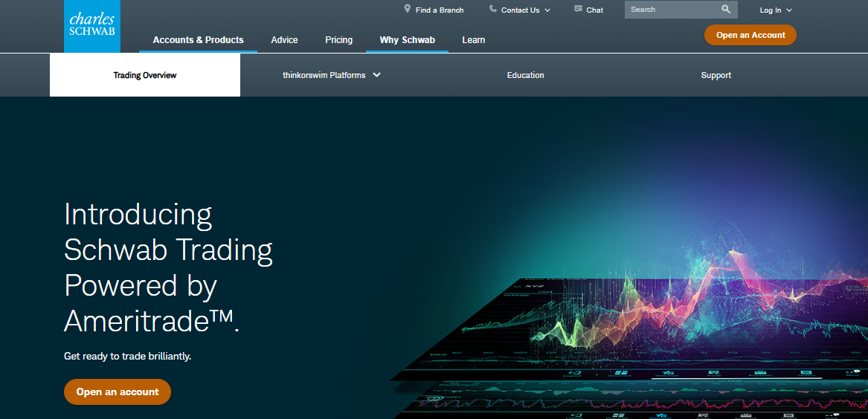Click the Find a Branch location pin icon
Image resolution: width=868 pixels, height=419 pixels.
point(408,9)
